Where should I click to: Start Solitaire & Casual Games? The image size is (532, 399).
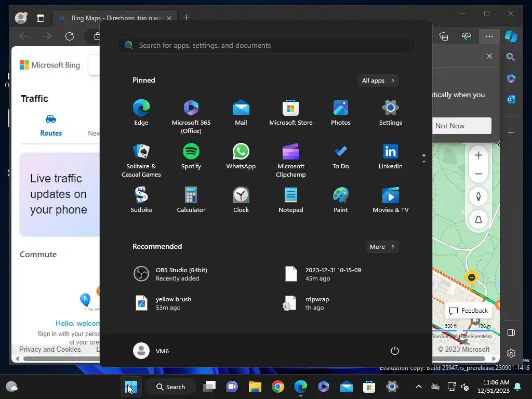[141, 160]
